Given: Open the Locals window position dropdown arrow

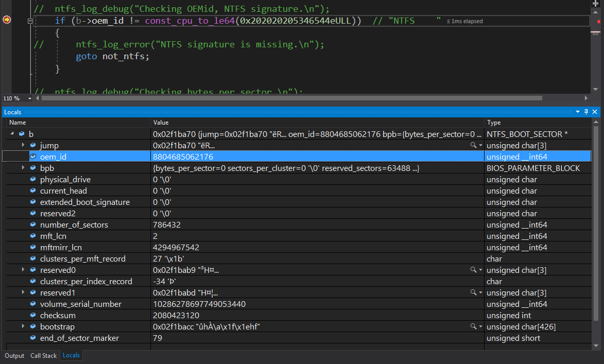Looking at the screenshot, I should tap(578, 112).
